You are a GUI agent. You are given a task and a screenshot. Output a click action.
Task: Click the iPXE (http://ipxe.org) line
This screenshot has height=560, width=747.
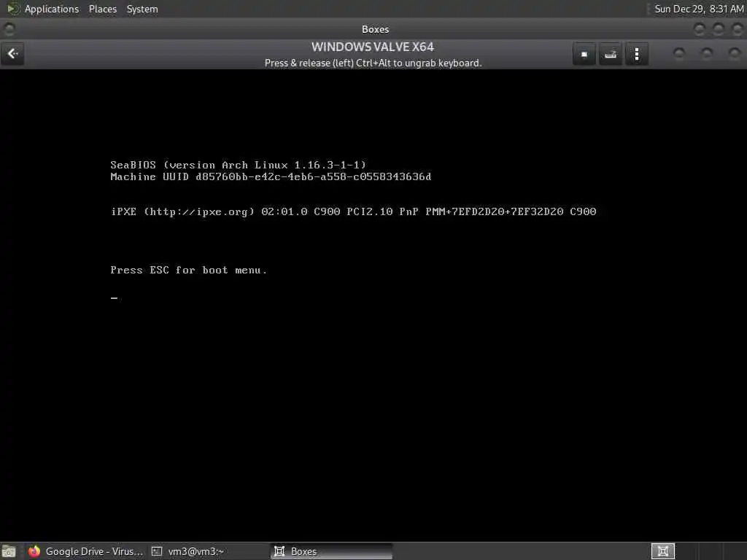(353, 211)
